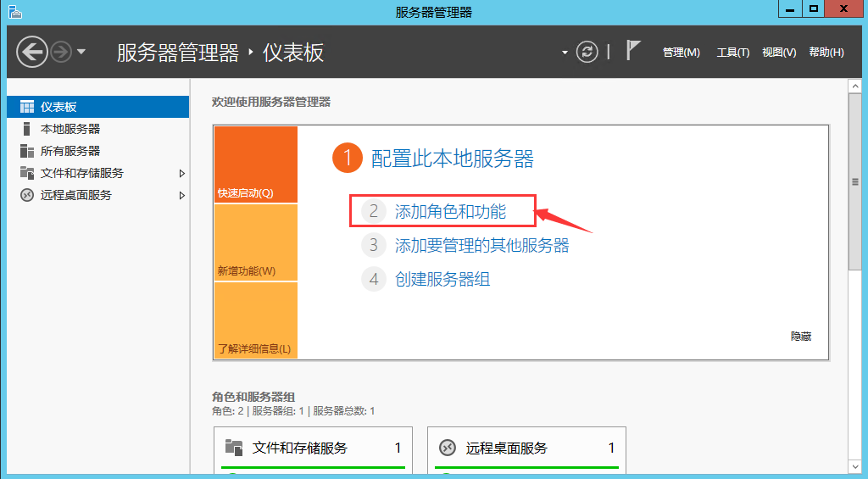Expand 远程桌面服务 sidebar arrow
Screen dimensions: 868x479
[182, 196]
